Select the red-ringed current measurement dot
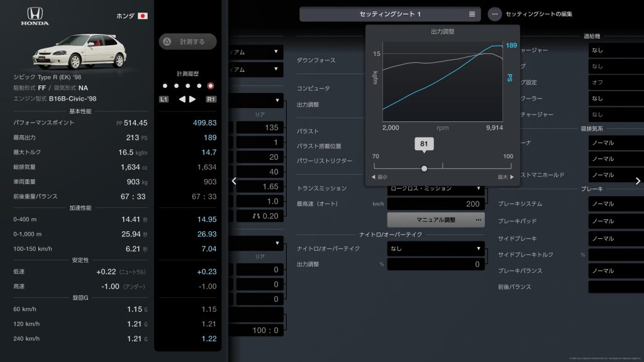Screen dimensions: 644x362 tap(211, 85)
